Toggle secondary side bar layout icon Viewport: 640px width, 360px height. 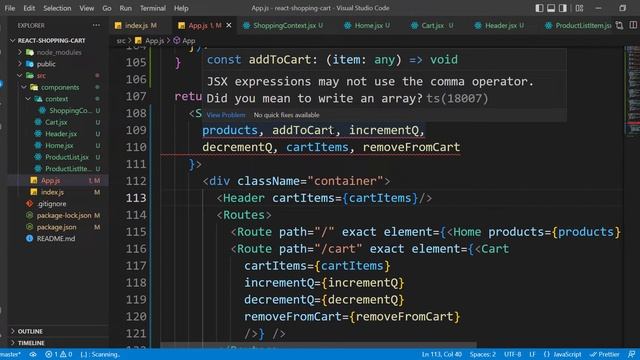tap(563, 8)
